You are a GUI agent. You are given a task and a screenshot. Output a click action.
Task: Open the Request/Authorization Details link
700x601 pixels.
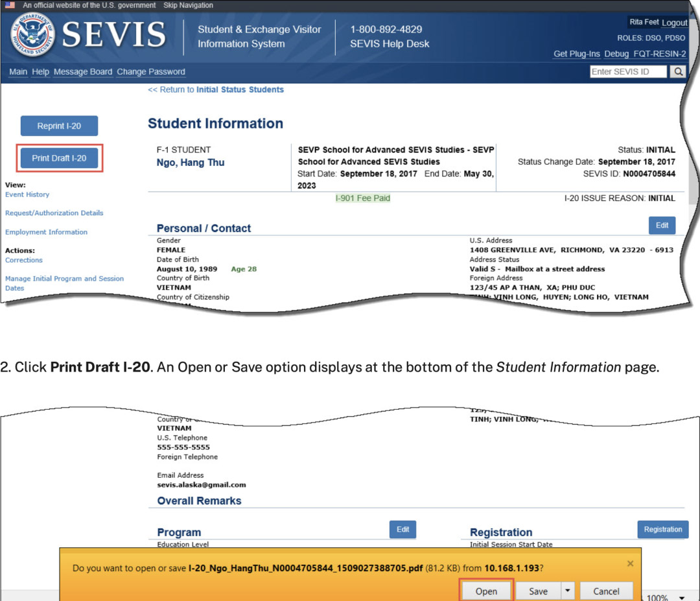point(54,213)
